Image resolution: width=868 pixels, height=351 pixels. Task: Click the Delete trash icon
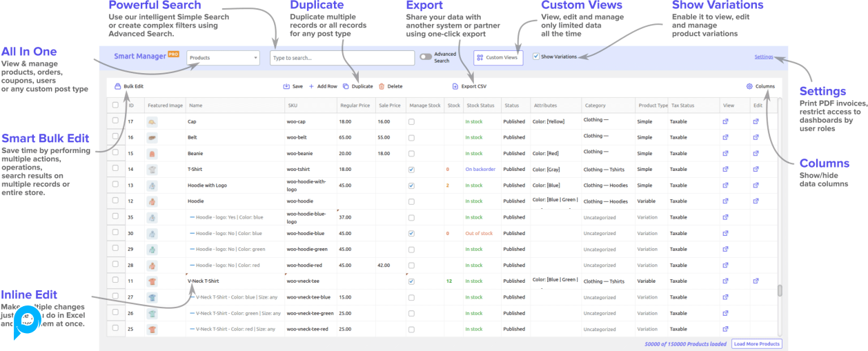click(x=382, y=86)
